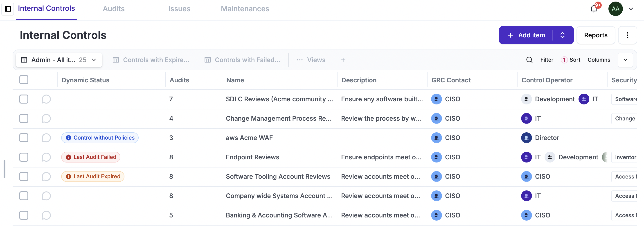Click the Reports button
Viewport: 644px width, 226px height.
pos(595,35)
